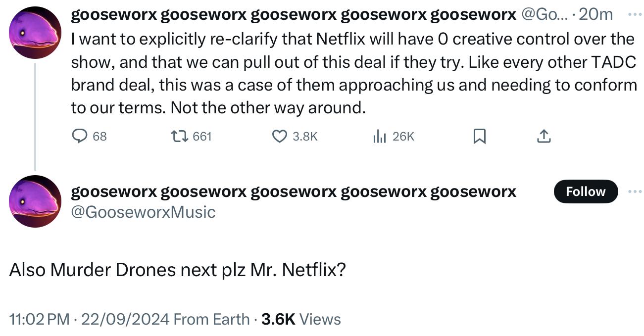Follow the GooseworxMusic account
Image resolution: width=644 pixels, height=336 pixels.
tap(585, 192)
